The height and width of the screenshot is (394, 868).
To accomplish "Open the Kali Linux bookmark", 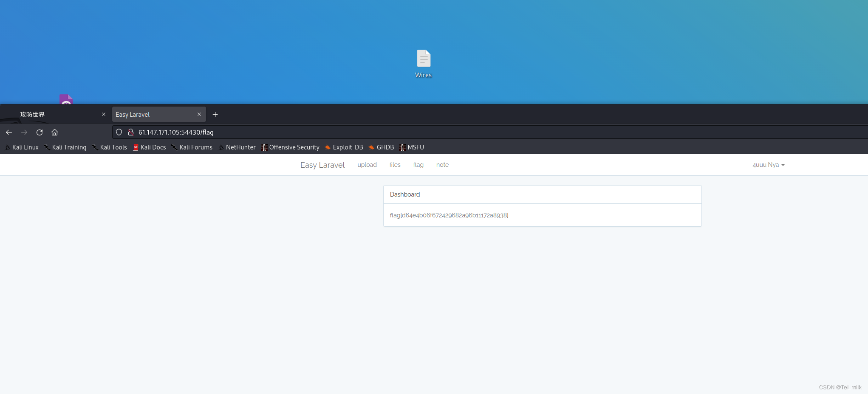I will click(22, 147).
